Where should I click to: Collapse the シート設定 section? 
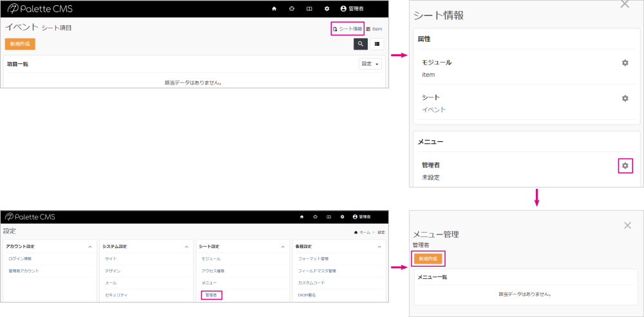[x=283, y=247]
